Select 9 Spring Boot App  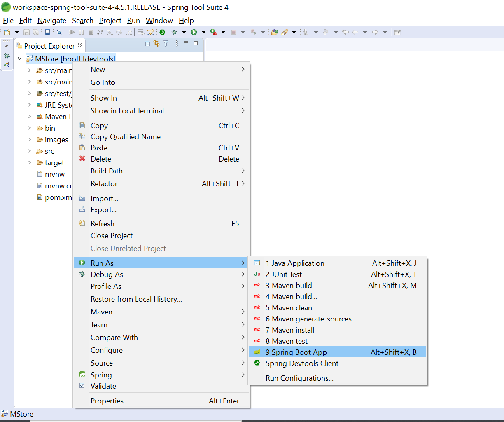(338, 352)
